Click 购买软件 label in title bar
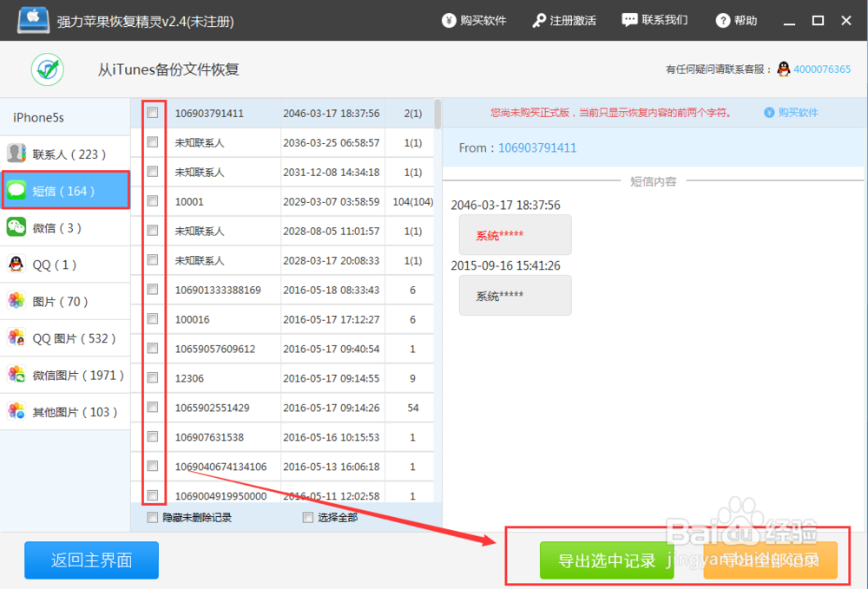 tap(483, 21)
